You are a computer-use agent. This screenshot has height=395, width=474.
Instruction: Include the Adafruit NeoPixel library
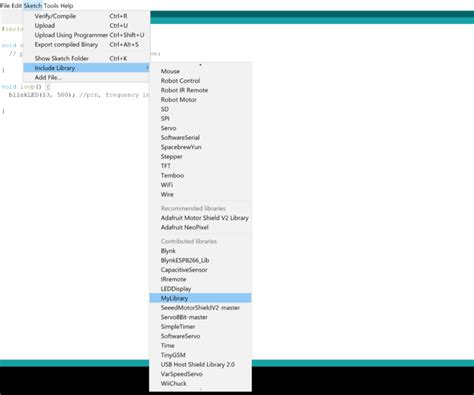pyautogui.click(x=200, y=228)
